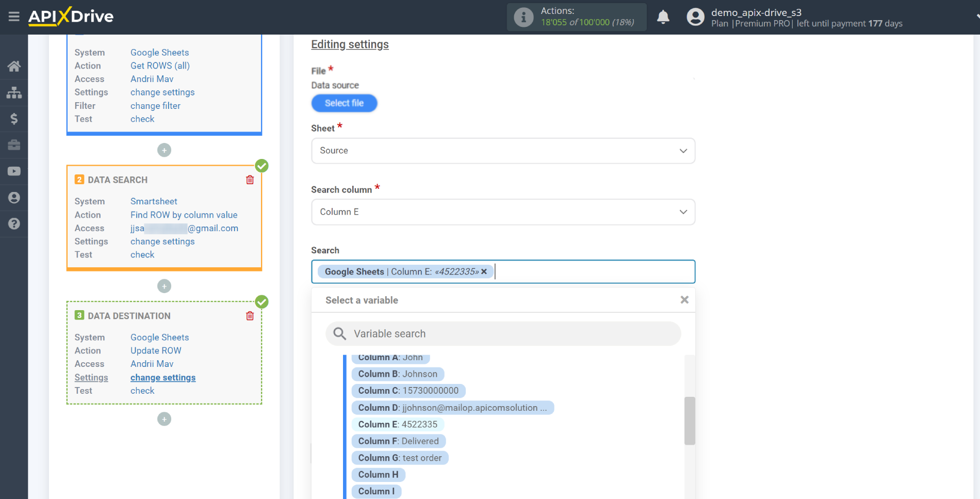Add step below Data Destination block
Image resolution: width=980 pixels, height=499 pixels.
(164, 419)
